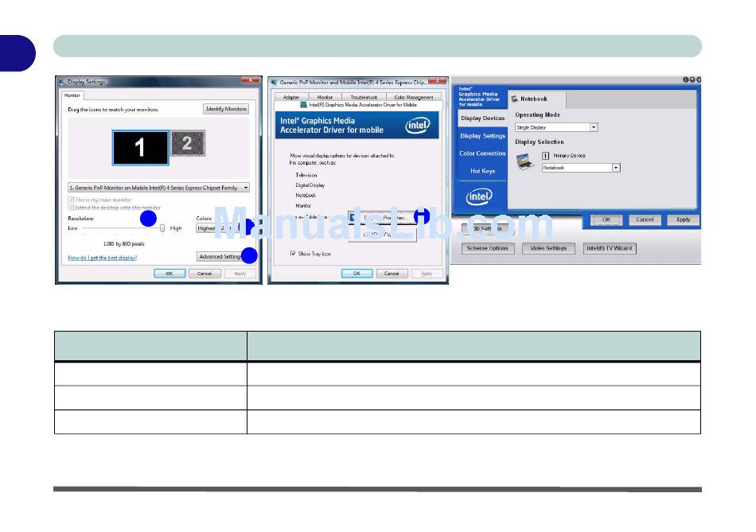Click the close icon in Intel panel header
The height and width of the screenshot is (532, 756).
click(699, 80)
